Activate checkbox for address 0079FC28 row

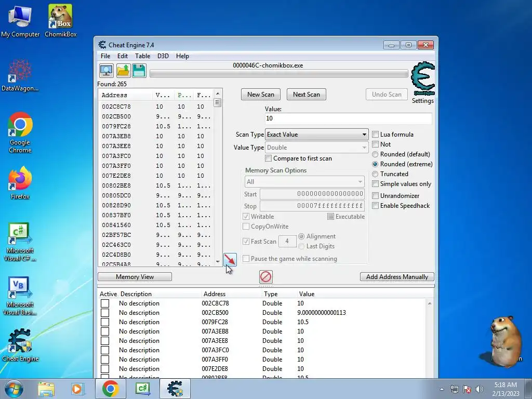(x=105, y=322)
